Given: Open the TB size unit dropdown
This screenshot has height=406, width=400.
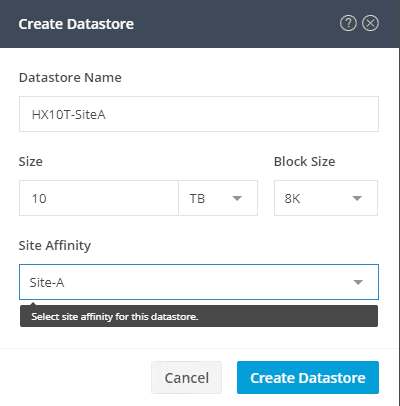Looking at the screenshot, I should click(x=218, y=198).
